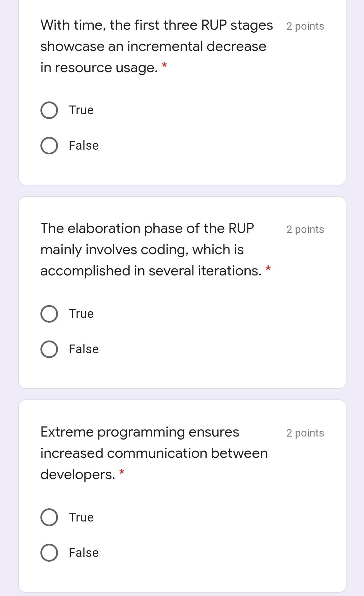Click the True label beside the first question's radio
This screenshot has width=364, height=596.
[81, 110]
